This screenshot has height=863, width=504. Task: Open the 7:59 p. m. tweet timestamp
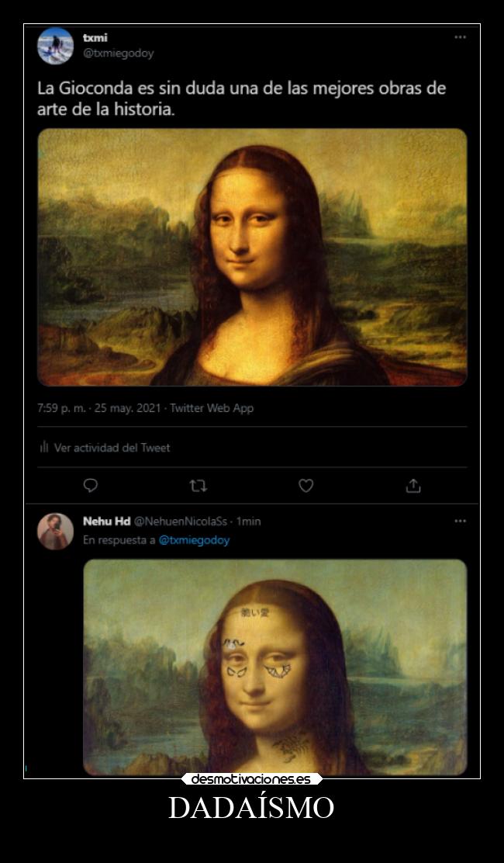[x=61, y=408]
